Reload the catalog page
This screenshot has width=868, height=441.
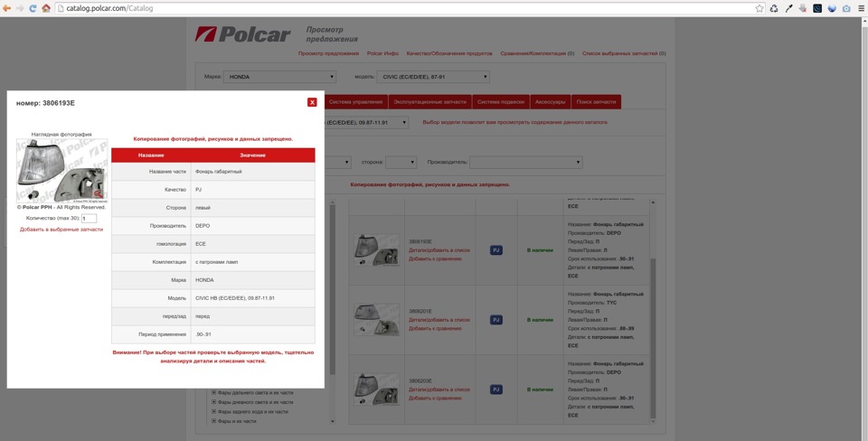(33, 8)
